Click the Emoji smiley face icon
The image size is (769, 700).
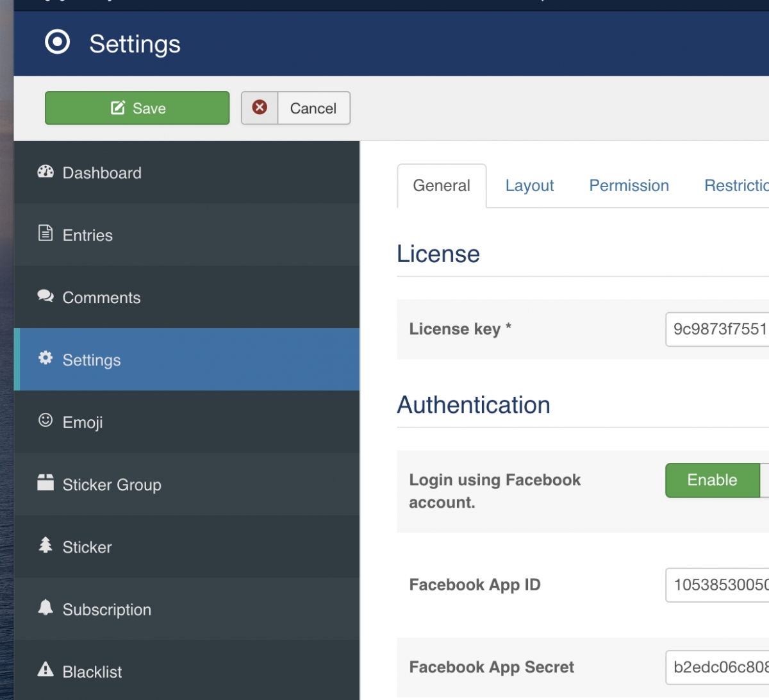(45, 421)
